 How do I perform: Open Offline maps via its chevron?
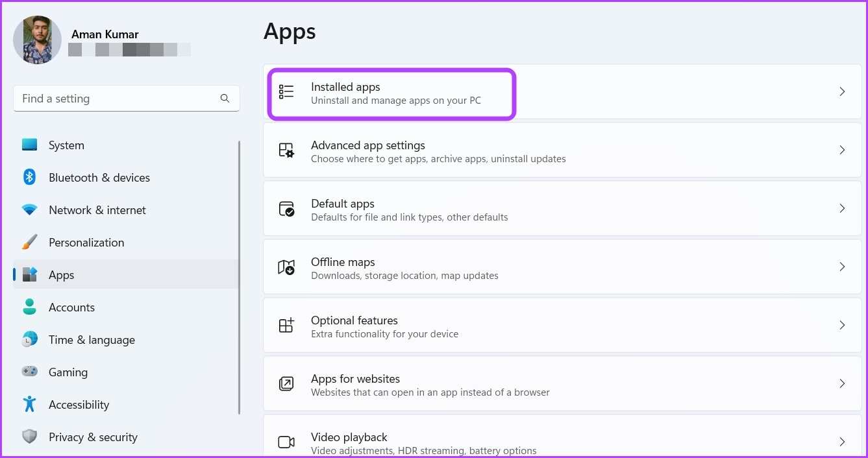coord(842,267)
